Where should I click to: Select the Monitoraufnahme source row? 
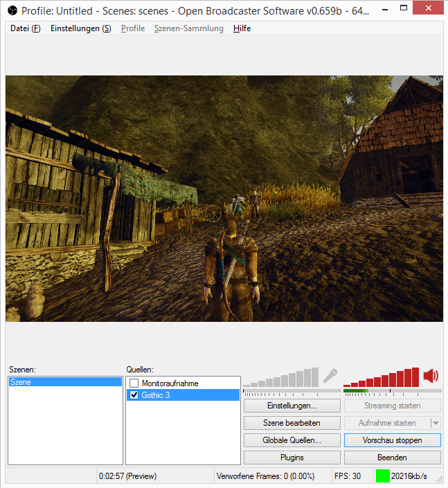(183, 383)
